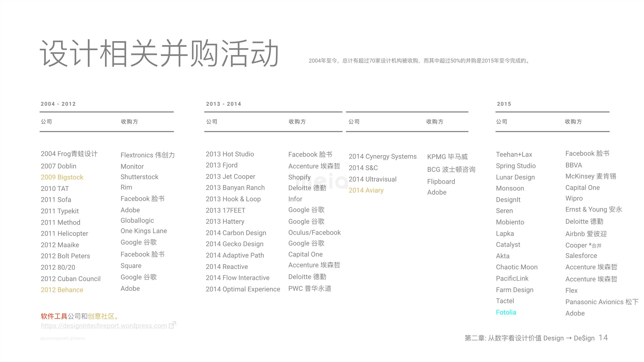This screenshot has height=362, width=644.
Task: Click the main title 设计相关并购活动
Action: pos(159,53)
